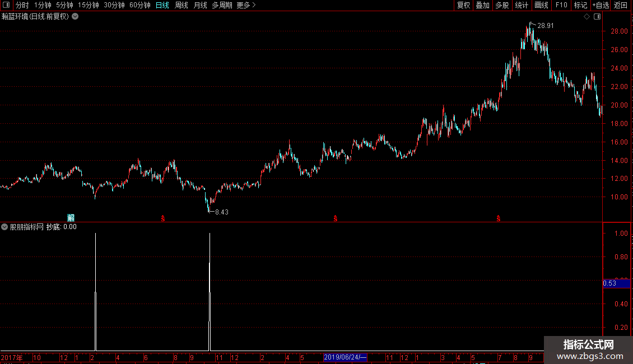Select the 30分钟 period
Image resolution: width=633 pixels, height=364 pixels.
point(114,5)
